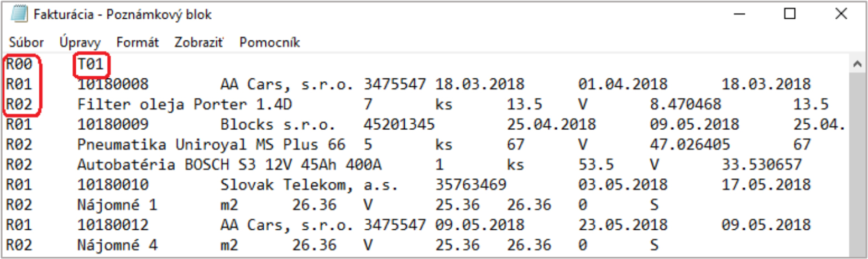868x259 pixels.
Task: Close the Fakturácia Notepad window
Action: click(841, 14)
